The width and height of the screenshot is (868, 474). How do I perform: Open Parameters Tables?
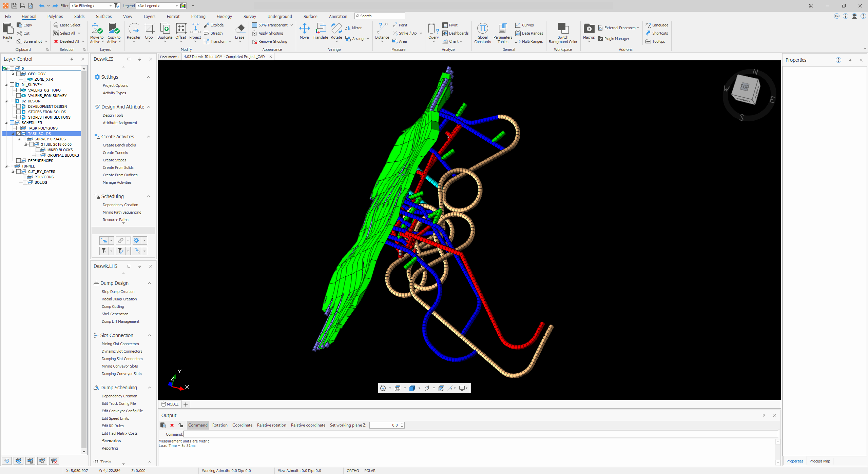(503, 28)
